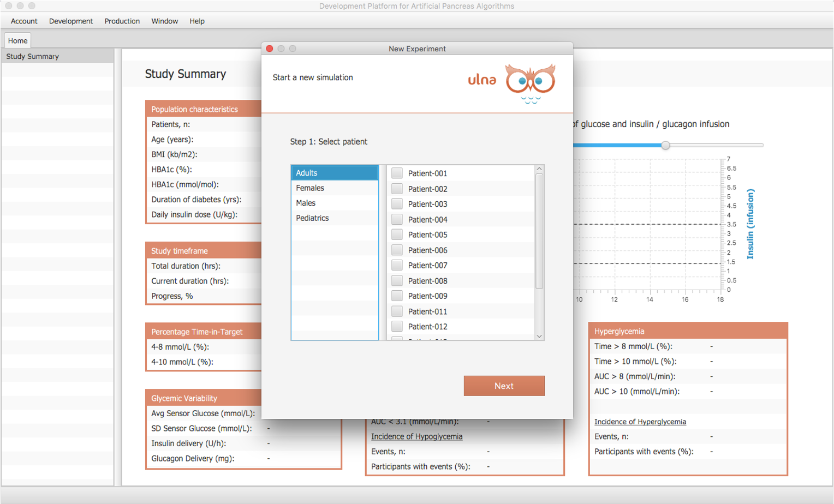Choose the Pediatrics category
This screenshot has width=834, height=504.
312,218
